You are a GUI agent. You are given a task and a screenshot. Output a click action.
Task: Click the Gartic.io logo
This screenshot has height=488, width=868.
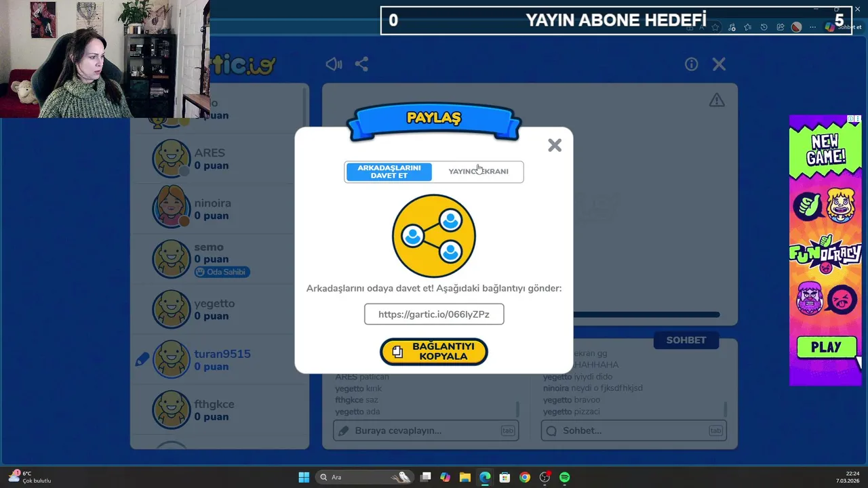243,66
